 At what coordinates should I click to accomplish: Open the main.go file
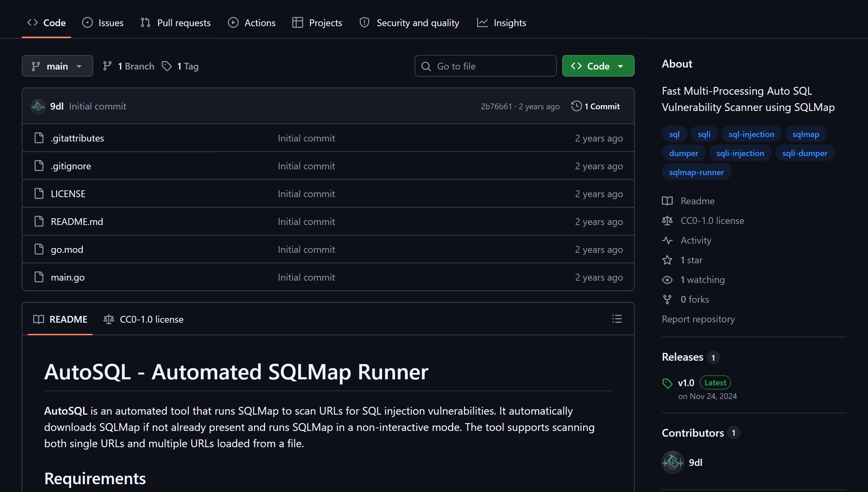[68, 278]
